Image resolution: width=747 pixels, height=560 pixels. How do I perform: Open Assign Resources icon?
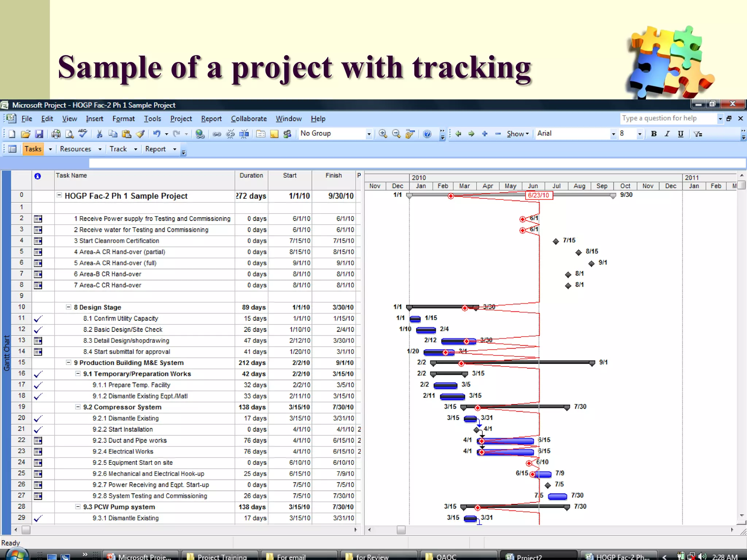[287, 134]
